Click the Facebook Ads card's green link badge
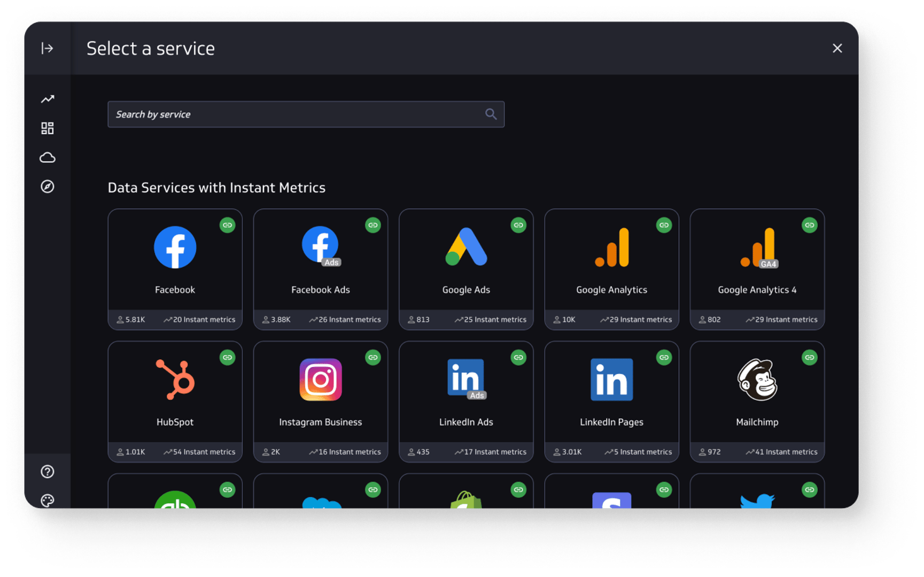The image size is (924, 577). (373, 225)
